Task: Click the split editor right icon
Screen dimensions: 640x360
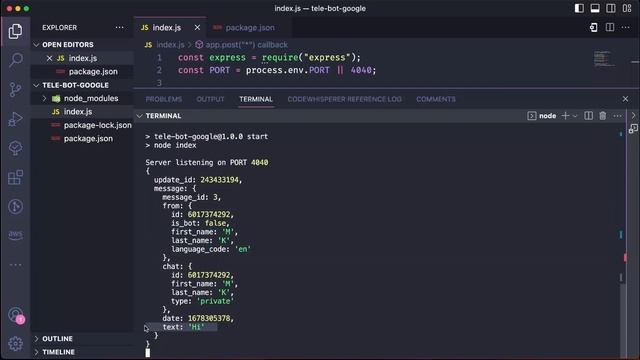Action: click(x=610, y=27)
